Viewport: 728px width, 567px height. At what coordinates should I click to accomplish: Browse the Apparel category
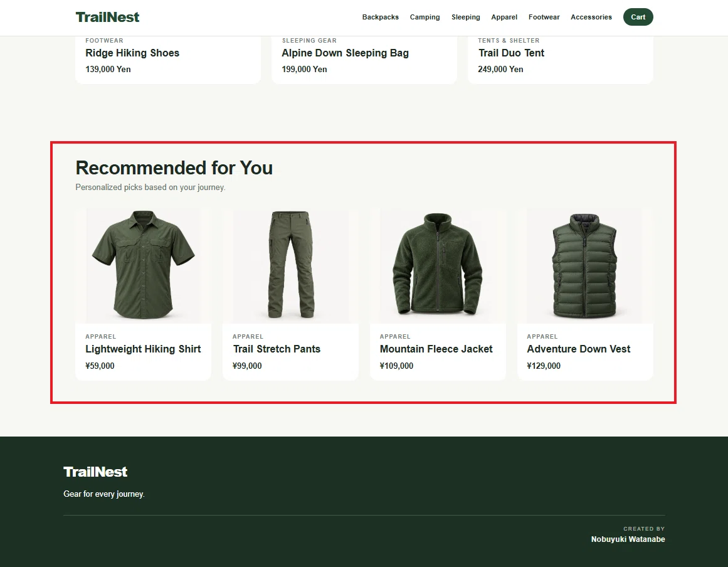click(x=504, y=17)
